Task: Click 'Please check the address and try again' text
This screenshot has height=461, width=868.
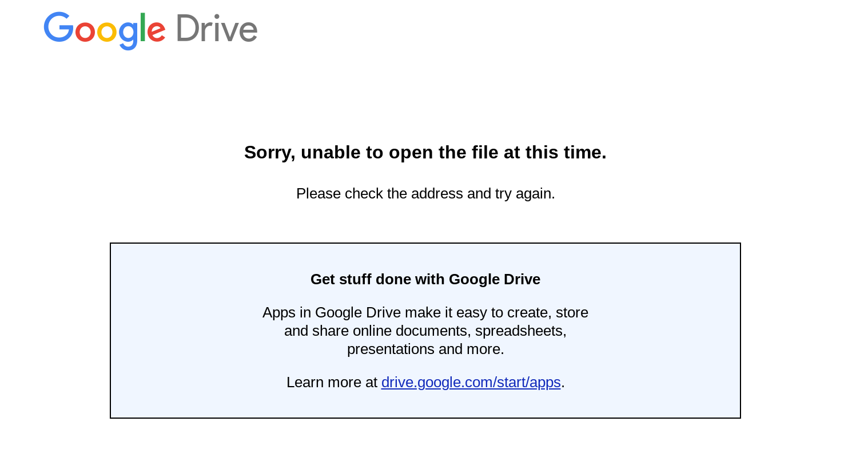Action: click(x=425, y=193)
